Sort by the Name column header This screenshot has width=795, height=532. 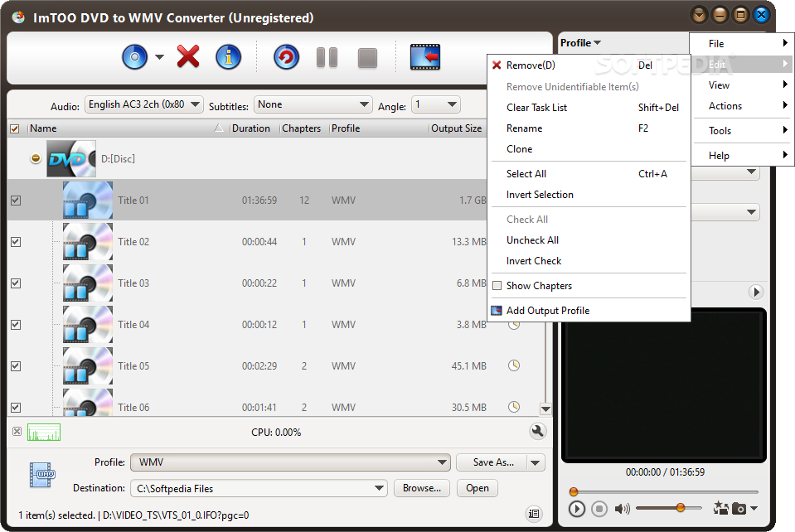click(x=127, y=128)
